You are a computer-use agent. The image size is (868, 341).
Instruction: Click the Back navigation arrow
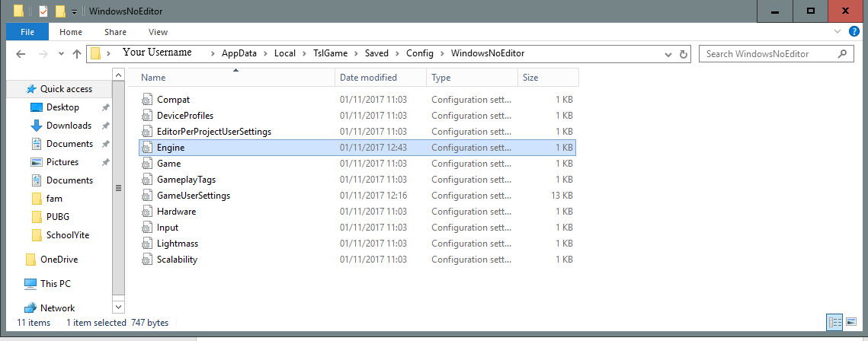(x=21, y=54)
